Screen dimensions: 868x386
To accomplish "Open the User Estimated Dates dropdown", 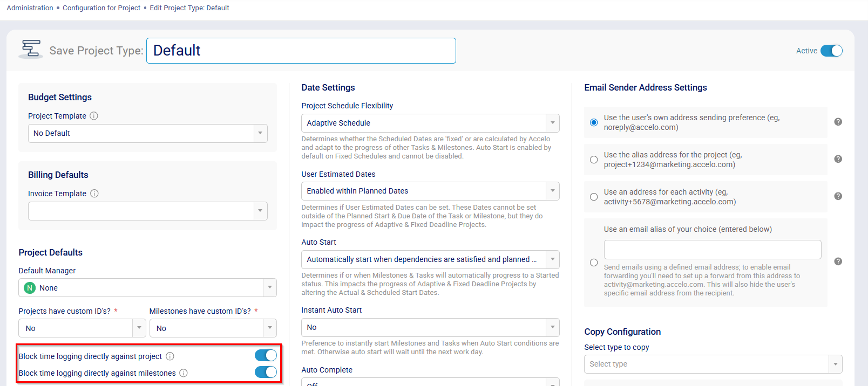I will [430, 191].
